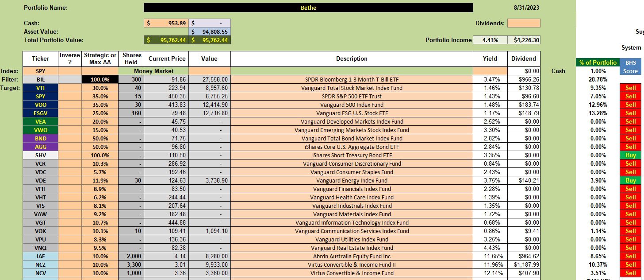This screenshot has height=280, width=644.
Task: Click the BIL filter ticker cell
Action: [41, 79]
